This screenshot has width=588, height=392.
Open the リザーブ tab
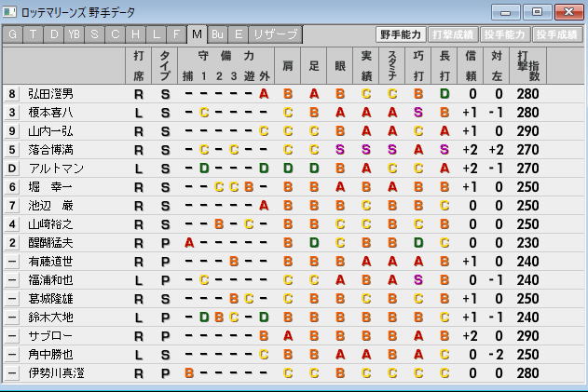pos(276,34)
